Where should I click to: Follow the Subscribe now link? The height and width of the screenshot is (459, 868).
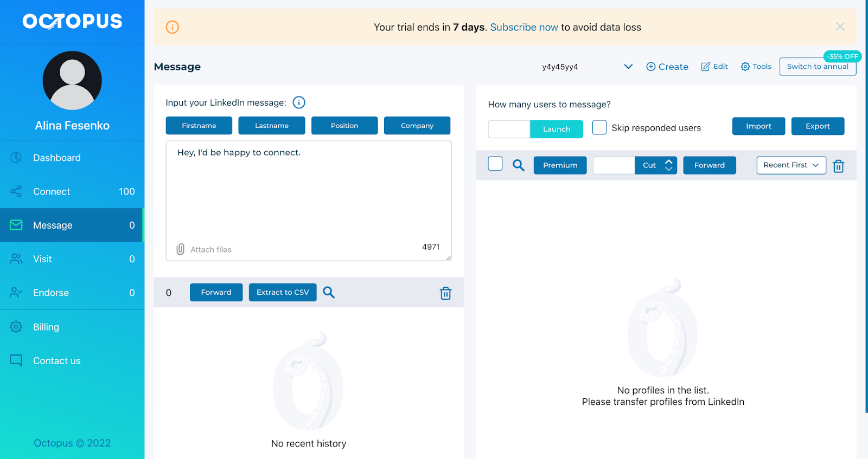tap(524, 27)
